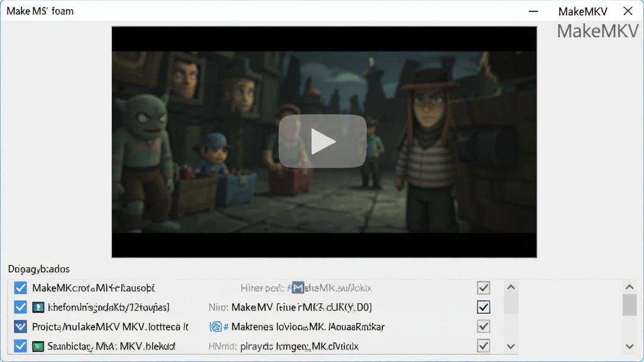Select the 'Seanbictag MvA: MKV' row text
This screenshot has height=362, width=644.
point(111,346)
